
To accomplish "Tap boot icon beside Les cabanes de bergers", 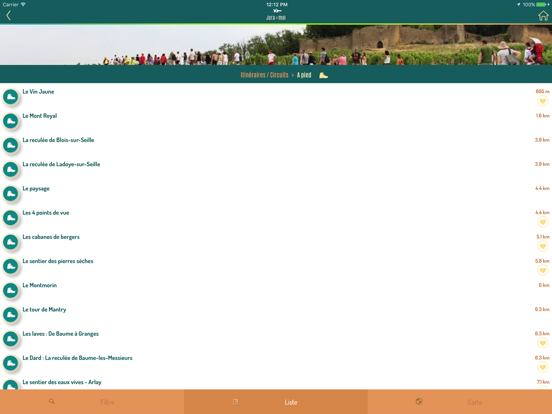I will (11, 242).
